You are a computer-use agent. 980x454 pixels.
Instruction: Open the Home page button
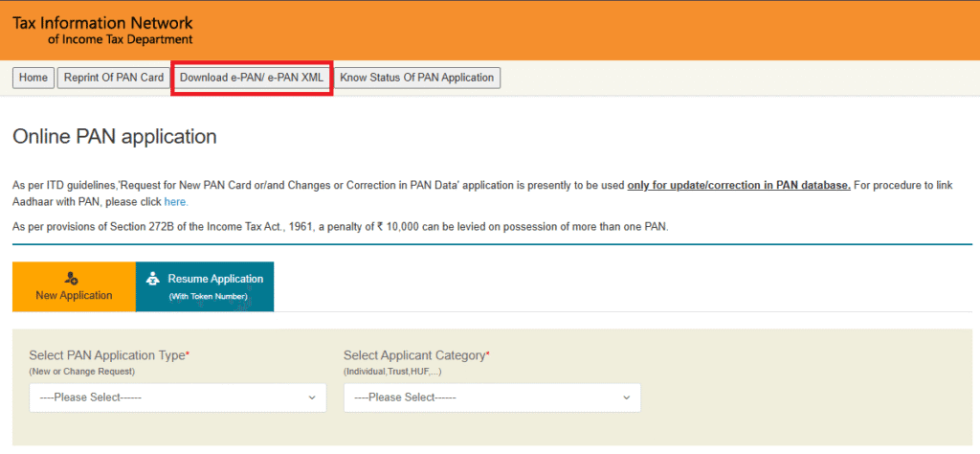point(33,78)
